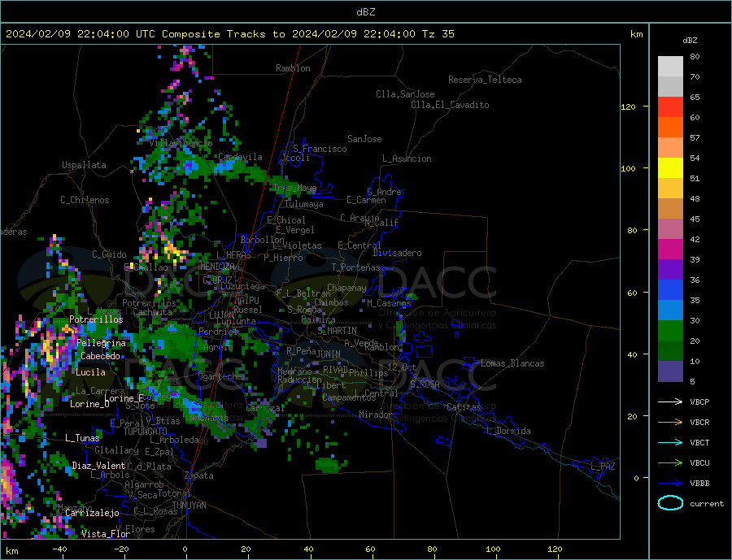Click the Cabecedo place label
The width and height of the screenshot is (732, 560).
tap(100, 356)
